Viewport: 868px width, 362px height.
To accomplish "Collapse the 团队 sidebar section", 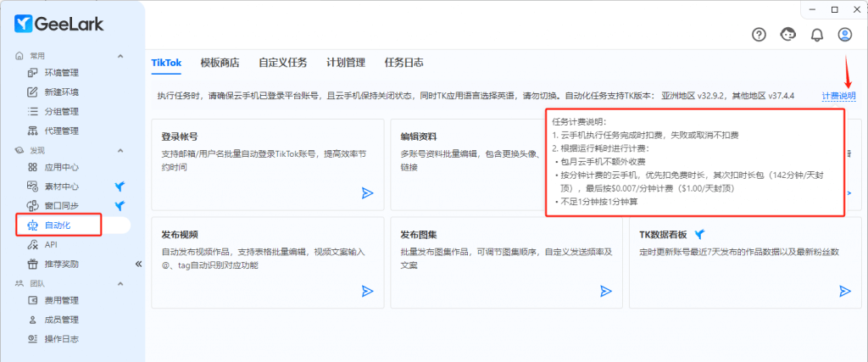I will 120,284.
